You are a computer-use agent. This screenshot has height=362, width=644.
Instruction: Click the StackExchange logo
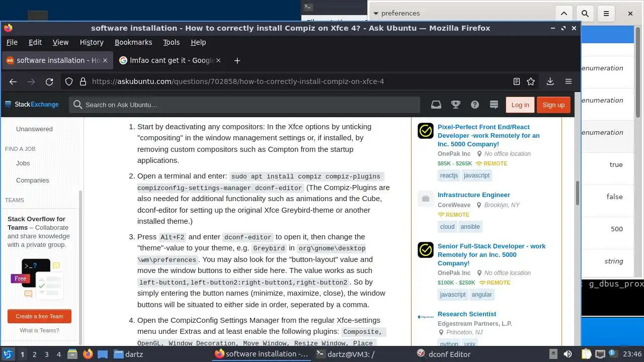(x=32, y=105)
